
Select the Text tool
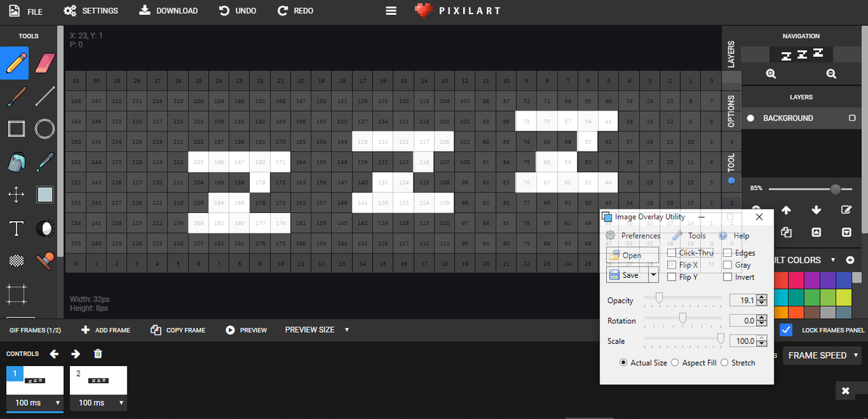pos(16,228)
